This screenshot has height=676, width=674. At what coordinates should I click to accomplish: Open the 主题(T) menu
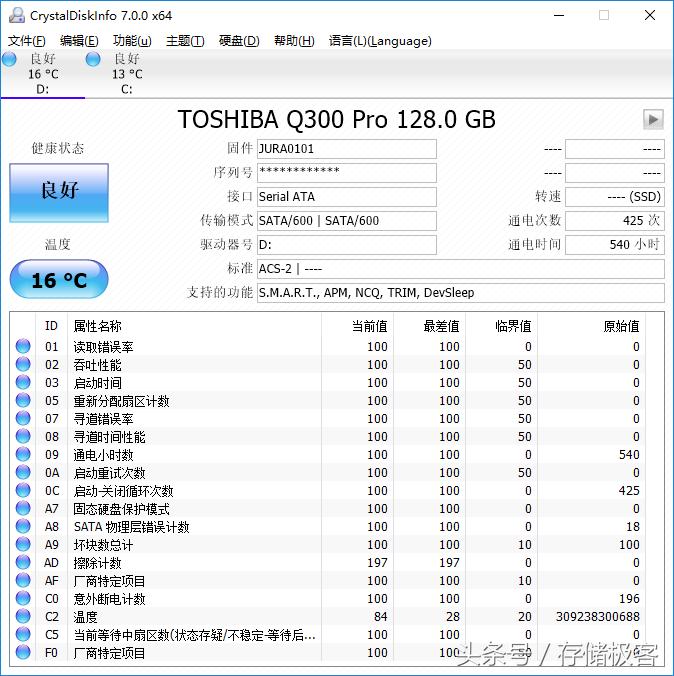point(185,41)
